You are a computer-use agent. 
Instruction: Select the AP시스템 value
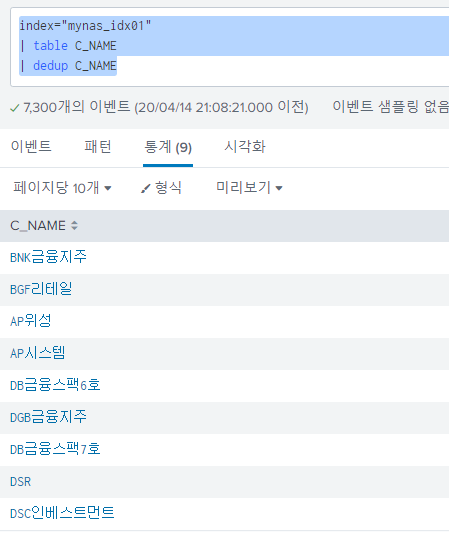(37, 353)
